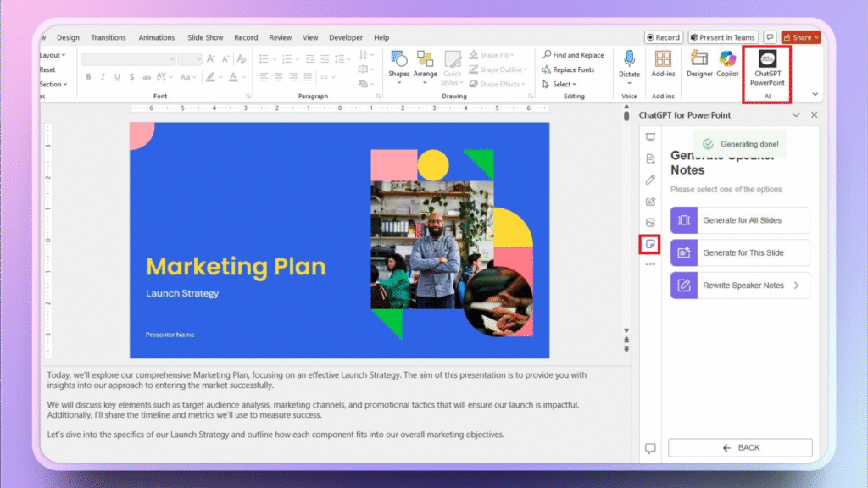Expand the Arrange dropdown

pyautogui.click(x=426, y=66)
